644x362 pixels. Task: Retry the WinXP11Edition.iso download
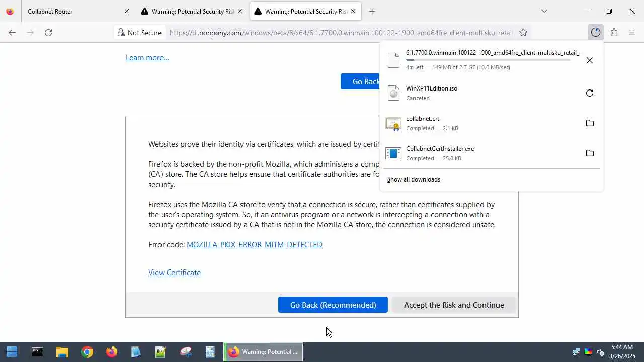point(590,93)
